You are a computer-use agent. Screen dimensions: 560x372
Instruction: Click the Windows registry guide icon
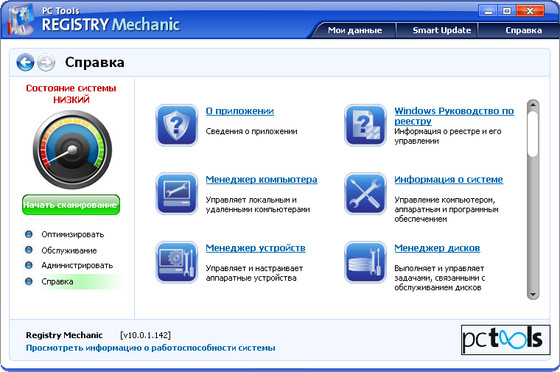point(365,125)
